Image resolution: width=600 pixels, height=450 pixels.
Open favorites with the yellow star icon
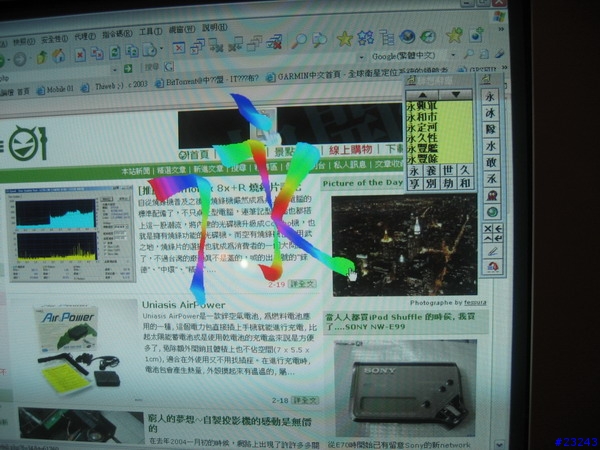coord(344,39)
